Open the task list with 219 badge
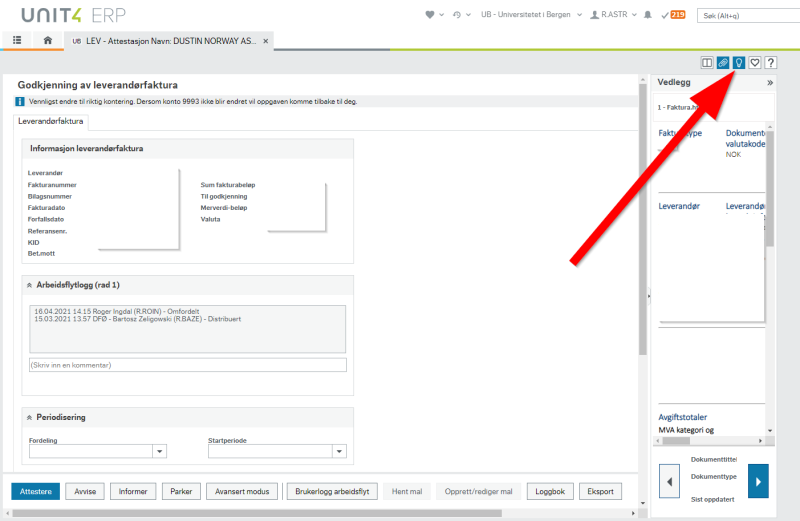The height and width of the screenshot is (521, 800). [673, 15]
